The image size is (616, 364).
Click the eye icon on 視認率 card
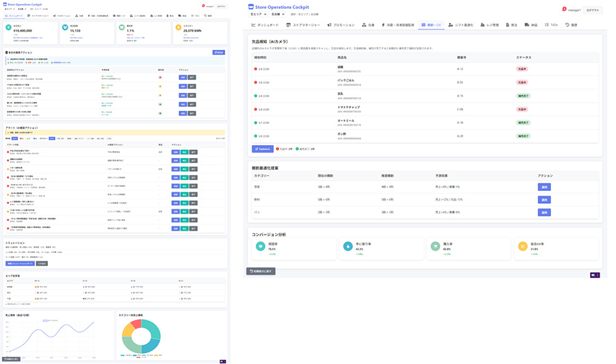pos(260,246)
